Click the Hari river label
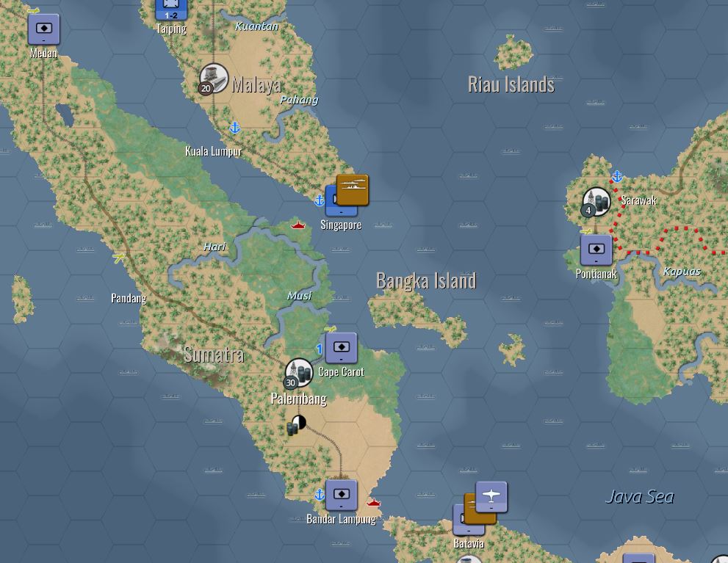 [215, 247]
